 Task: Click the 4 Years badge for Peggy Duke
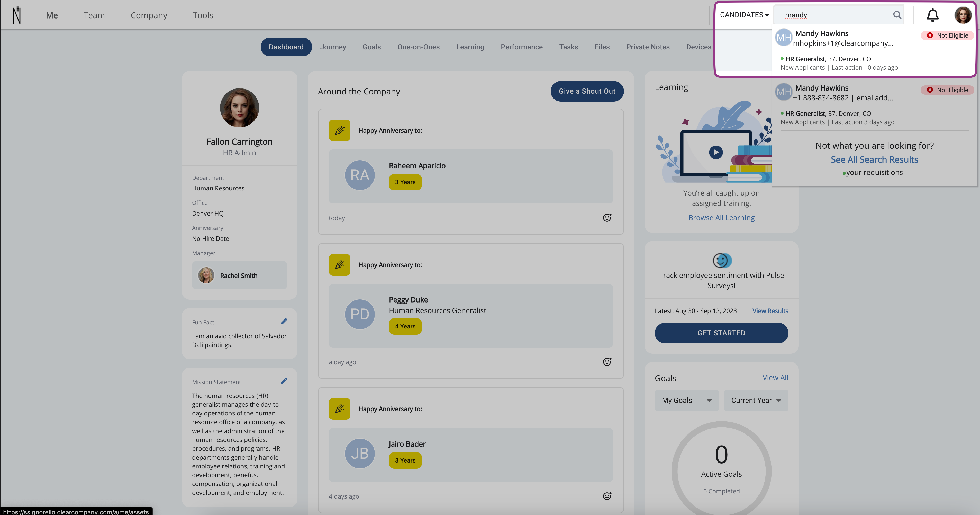405,326
